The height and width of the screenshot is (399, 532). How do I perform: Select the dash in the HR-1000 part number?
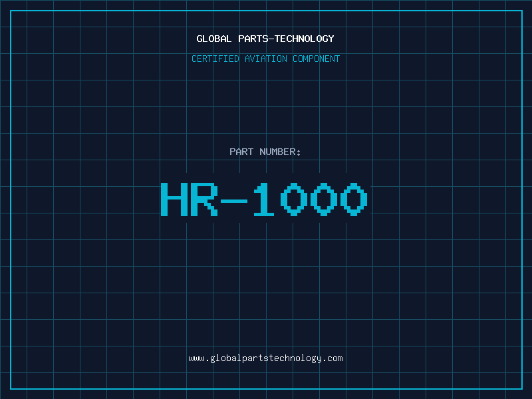coord(235,199)
